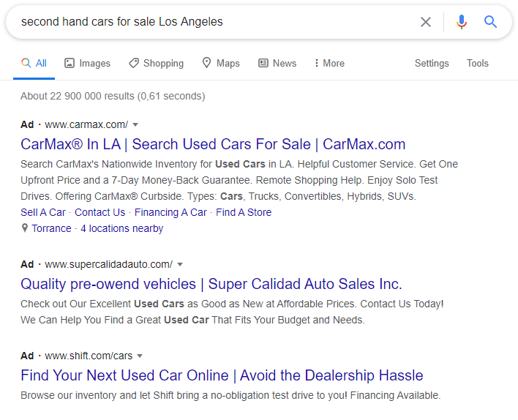
Task: Open the dropdown arrow next to www.carmax.com
Action: tap(135, 124)
